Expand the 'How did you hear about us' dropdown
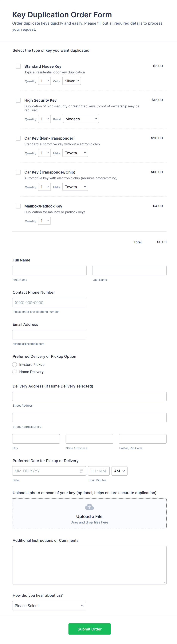 point(49,605)
